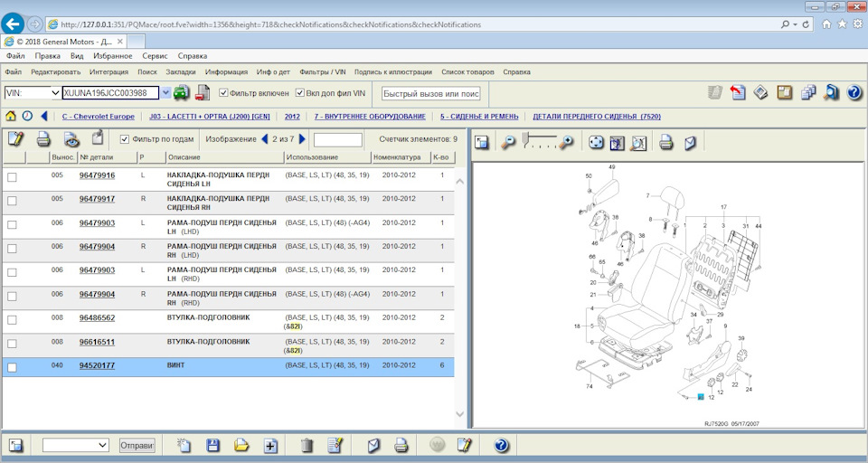Viewport: 868px width, 463px height.
Task: Open browser home page icon
Action: [826, 24]
